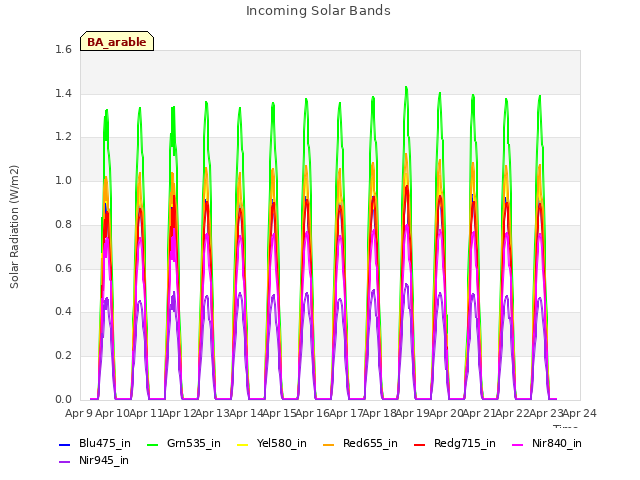The image size is (640, 480).
Task: Click the 0.8 y-axis tick label
Action: coord(63,224)
